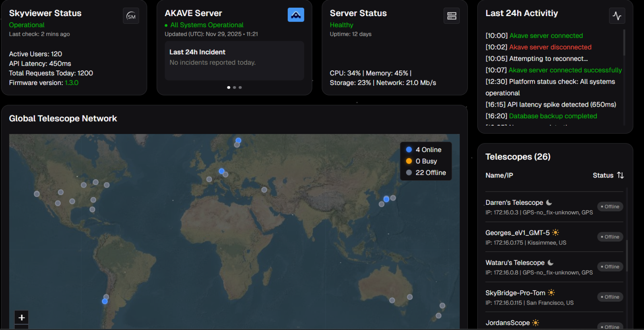The width and height of the screenshot is (644, 330).
Task: Click the sun icon beside SkyBridge-Pro-Tom
Action: (x=551, y=293)
